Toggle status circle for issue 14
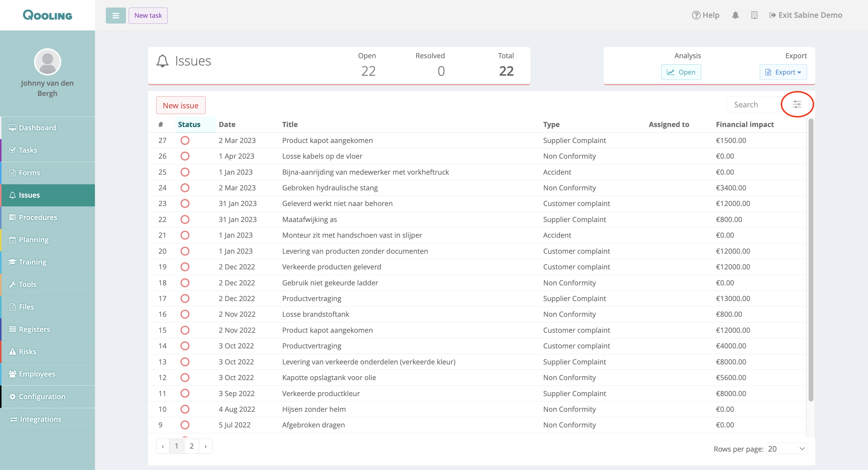 [x=185, y=346]
